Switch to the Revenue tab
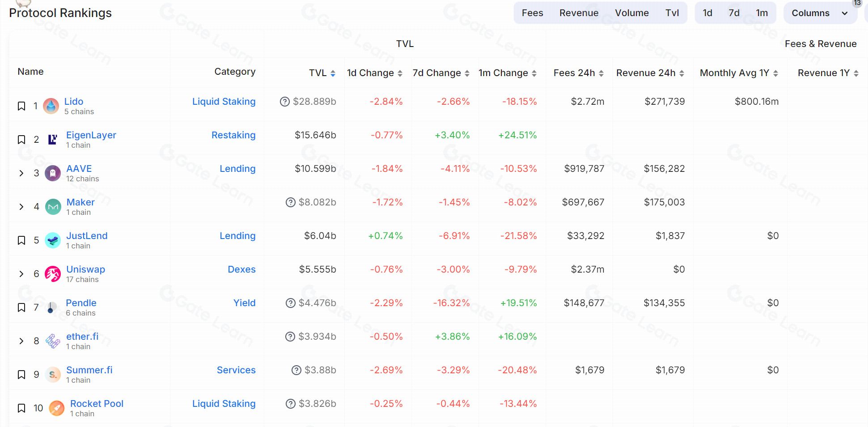 [x=579, y=13]
